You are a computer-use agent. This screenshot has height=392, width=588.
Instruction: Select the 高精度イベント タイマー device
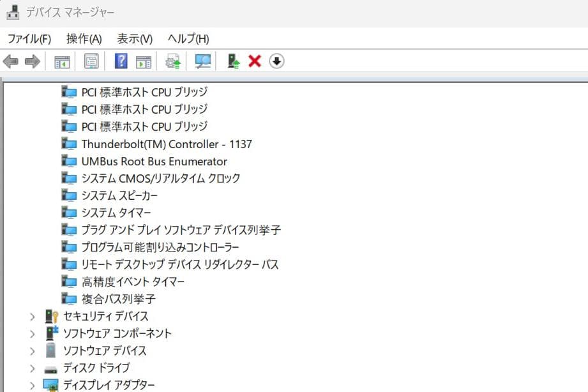point(133,282)
